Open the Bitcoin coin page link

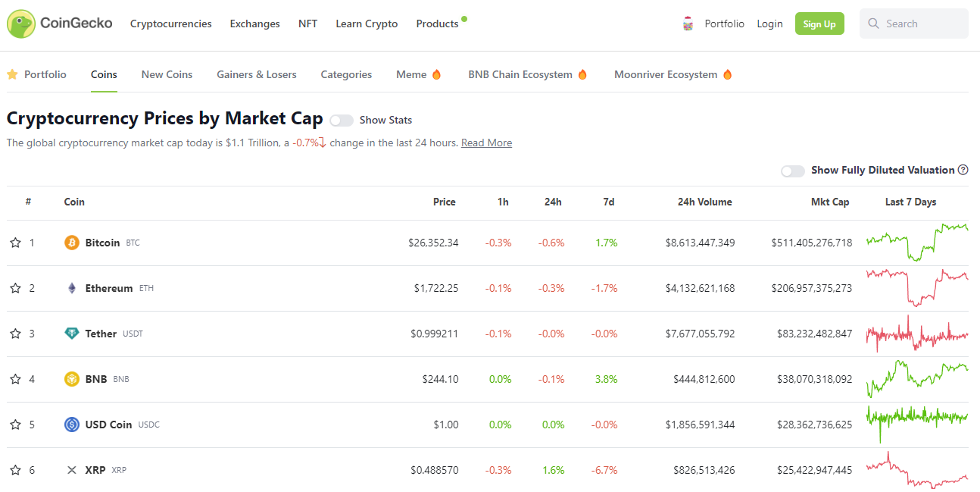(102, 243)
